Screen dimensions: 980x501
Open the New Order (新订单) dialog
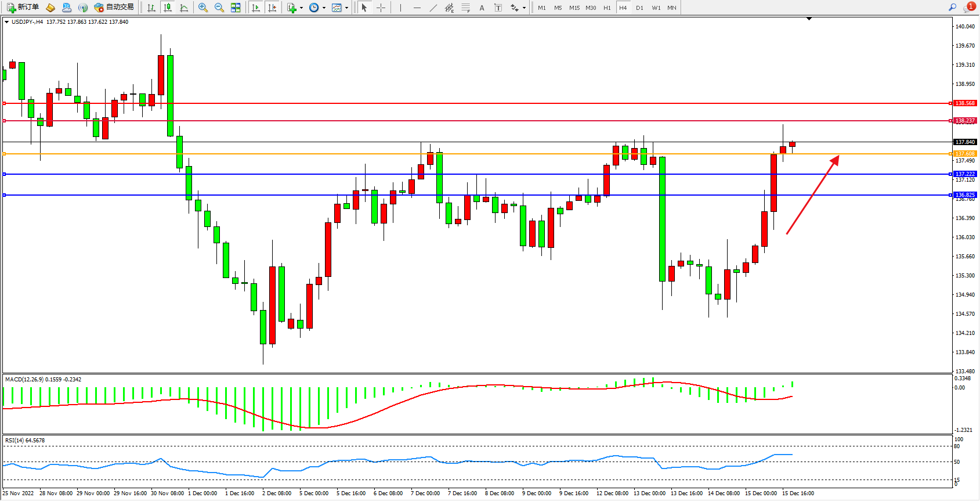pos(23,8)
